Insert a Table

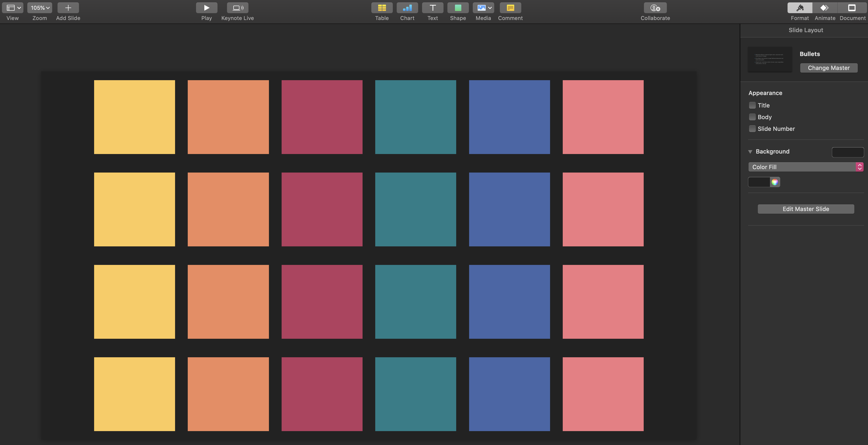tap(382, 8)
